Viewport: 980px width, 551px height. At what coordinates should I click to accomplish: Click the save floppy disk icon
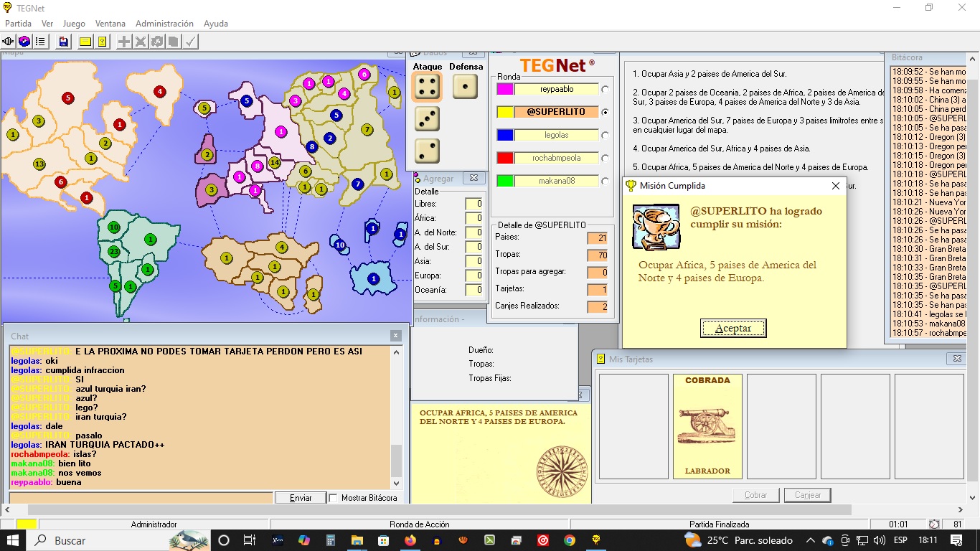pyautogui.click(x=64, y=42)
